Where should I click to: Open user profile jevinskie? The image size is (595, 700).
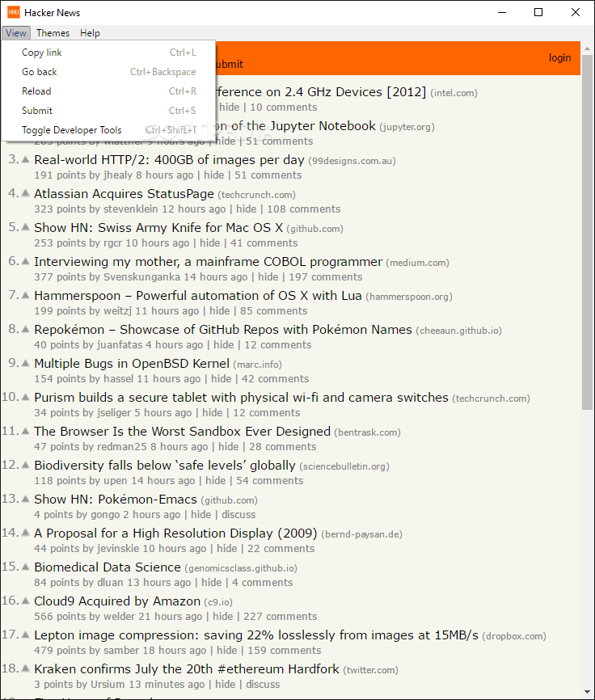118,548
